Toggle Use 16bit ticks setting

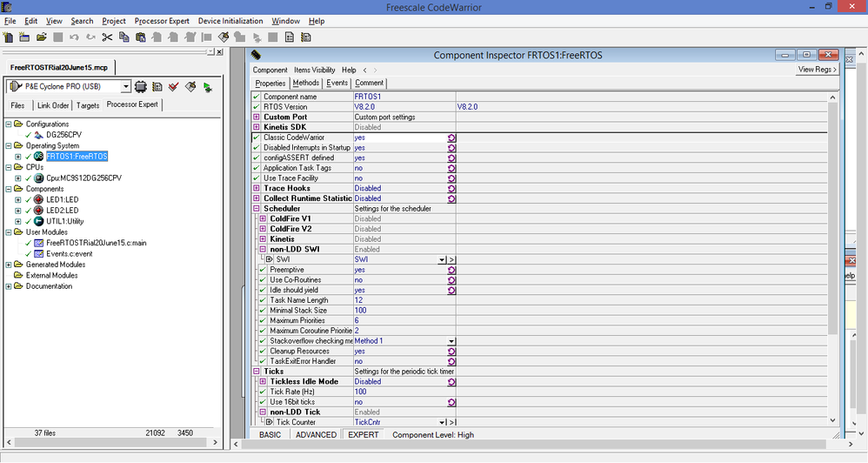[451, 403]
